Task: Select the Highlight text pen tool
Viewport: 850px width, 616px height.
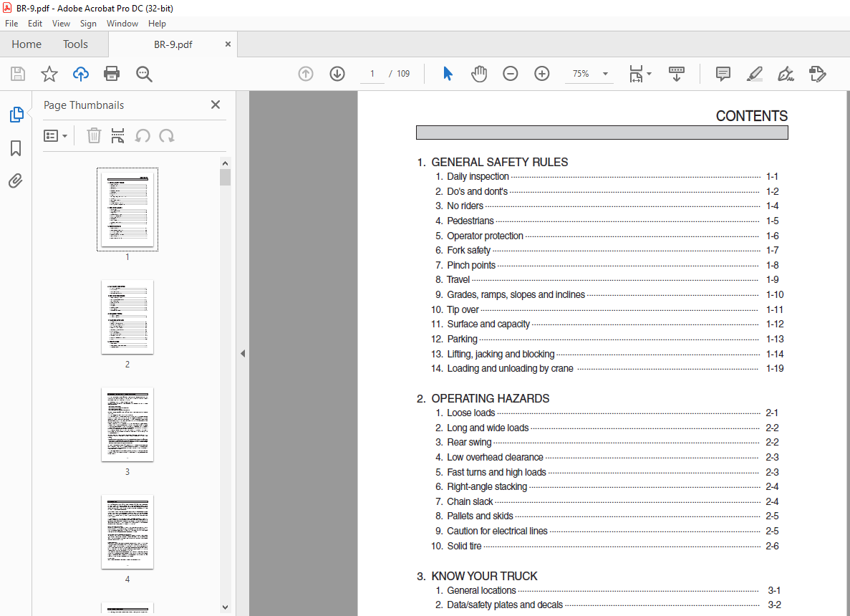Action: point(754,74)
